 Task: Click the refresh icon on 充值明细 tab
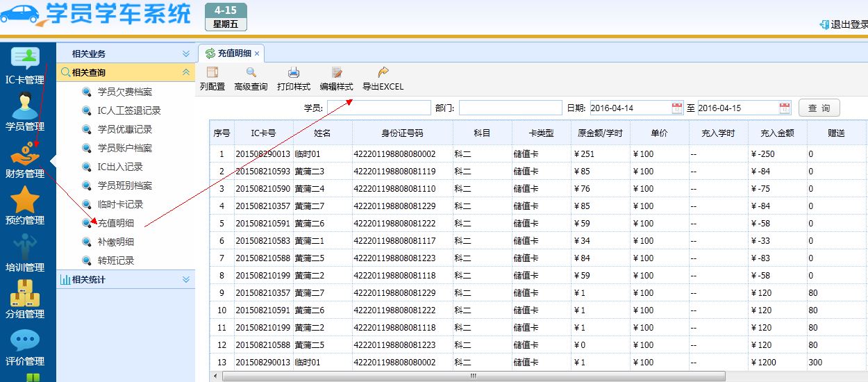(210, 53)
